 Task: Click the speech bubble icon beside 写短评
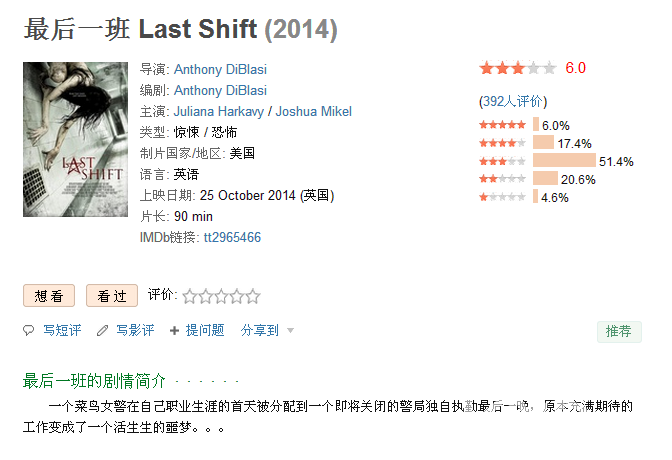[x=28, y=331]
